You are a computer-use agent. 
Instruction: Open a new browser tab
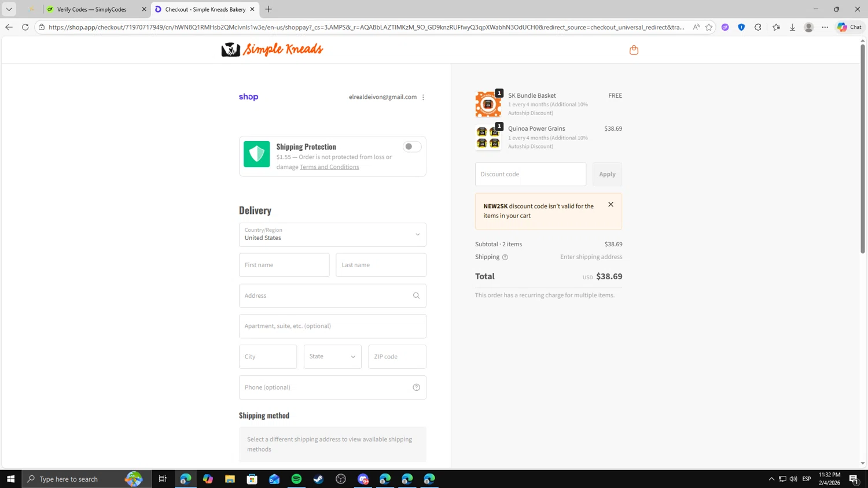(269, 9)
